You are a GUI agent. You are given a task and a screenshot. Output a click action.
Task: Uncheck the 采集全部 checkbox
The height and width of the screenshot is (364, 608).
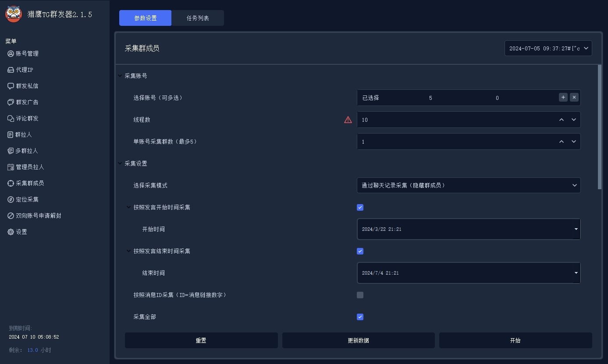tap(360, 317)
